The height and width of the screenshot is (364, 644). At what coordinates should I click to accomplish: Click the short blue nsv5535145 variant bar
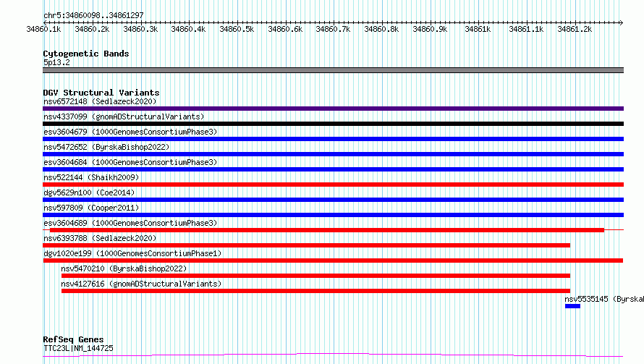(x=572, y=306)
